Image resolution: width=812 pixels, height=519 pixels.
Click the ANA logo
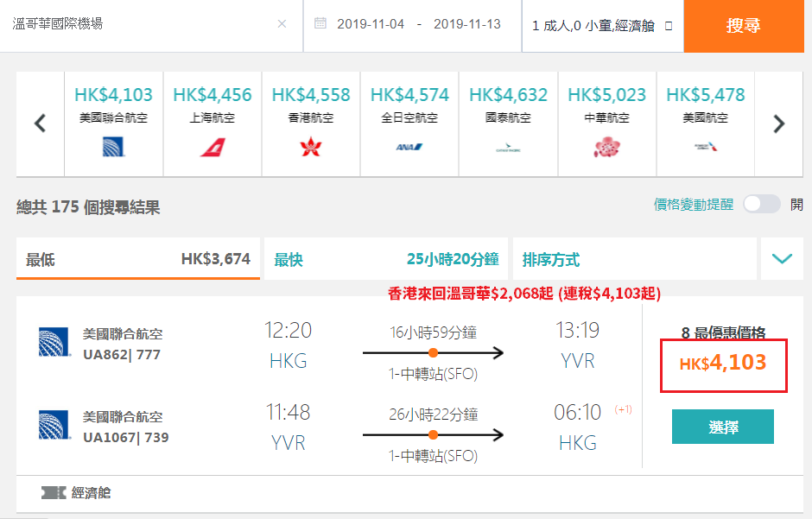pos(409,147)
